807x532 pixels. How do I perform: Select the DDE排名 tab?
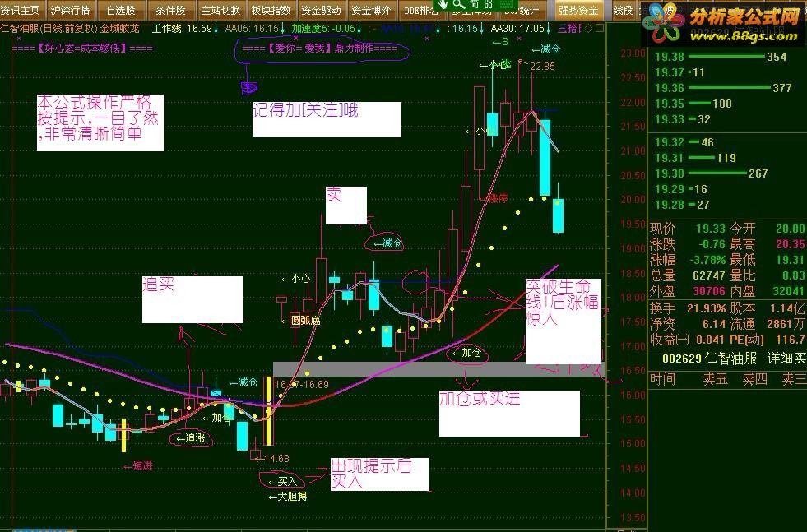[x=420, y=11]
